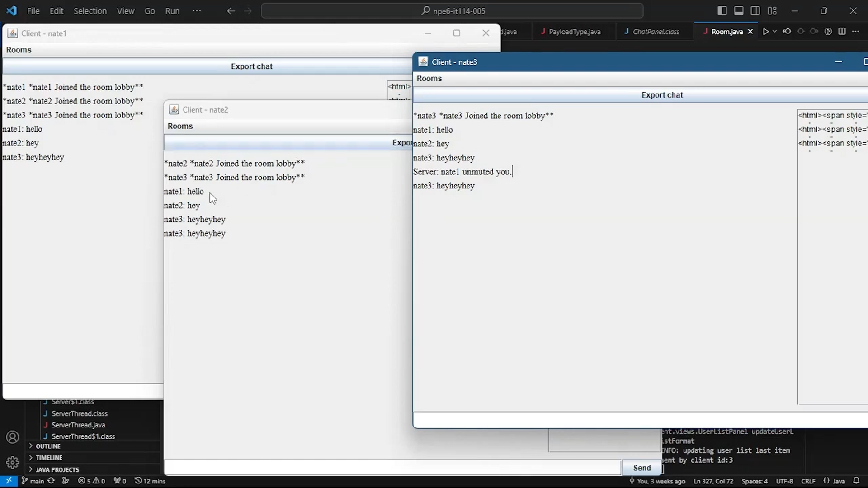Screen dimensions: 868x488
Task: Click the nate3 client message input field
Action: [633, 420]
